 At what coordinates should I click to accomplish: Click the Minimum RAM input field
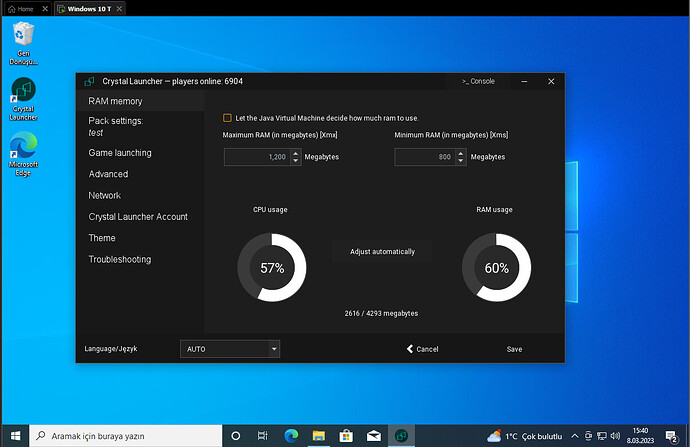click(x=427, y=157)
